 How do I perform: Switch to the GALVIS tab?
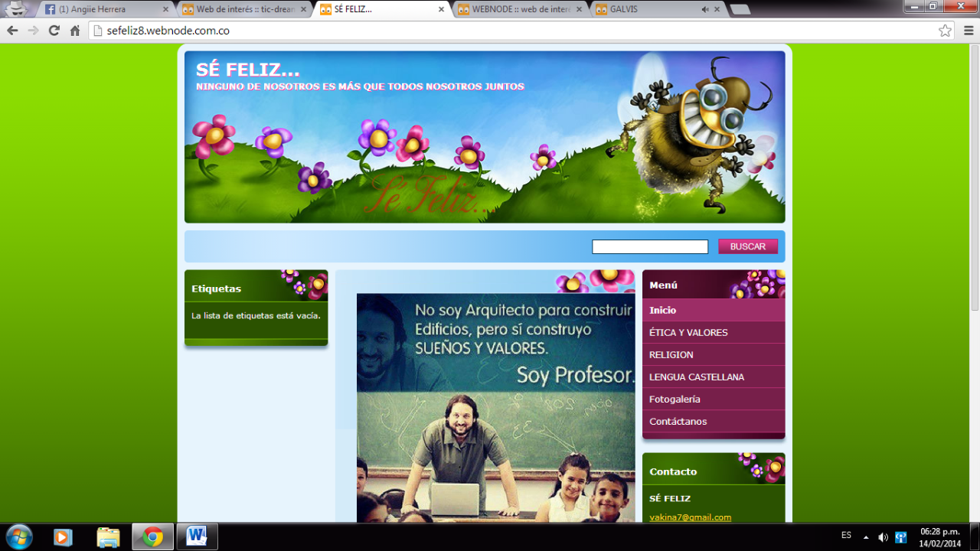point(651,9)
